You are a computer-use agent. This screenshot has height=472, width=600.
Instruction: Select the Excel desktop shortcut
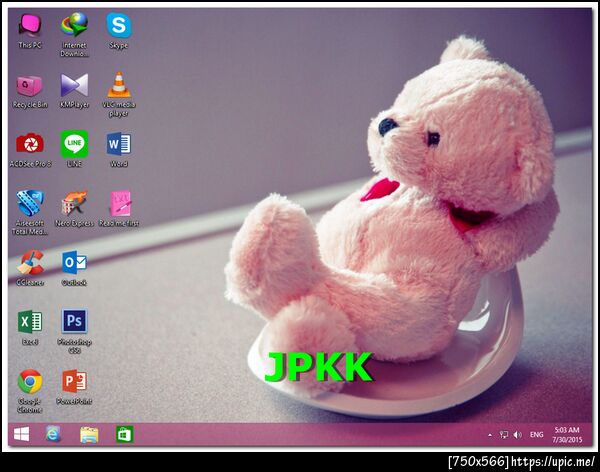click(30, 328)
